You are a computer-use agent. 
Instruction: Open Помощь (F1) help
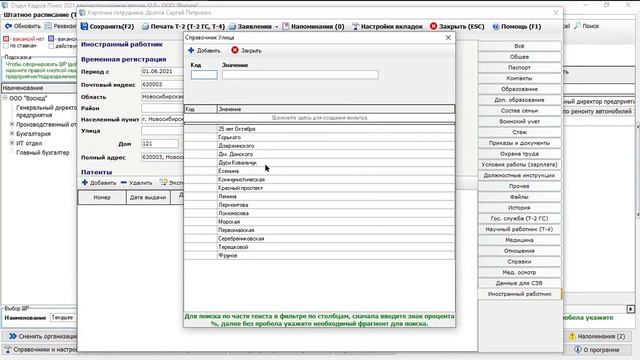tap(517, 27)
